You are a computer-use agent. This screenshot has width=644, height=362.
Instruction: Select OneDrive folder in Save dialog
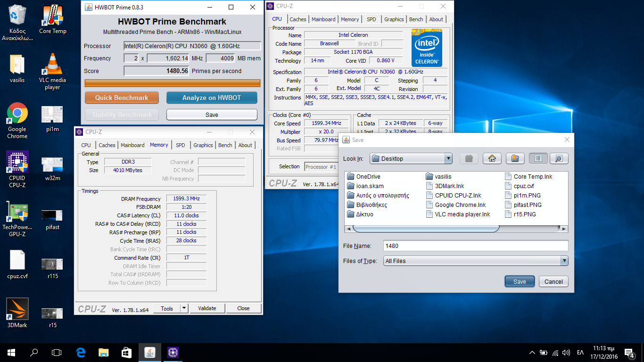coord(364,177)
